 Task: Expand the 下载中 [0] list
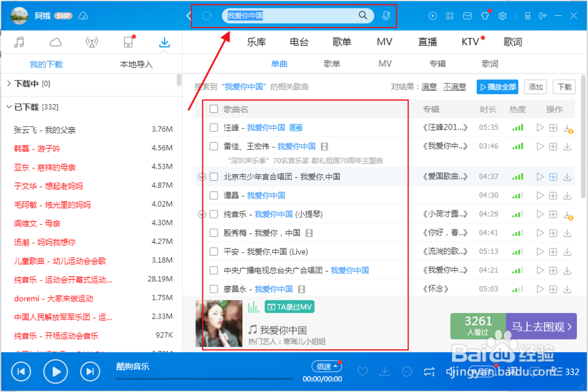tap(9, 83)
